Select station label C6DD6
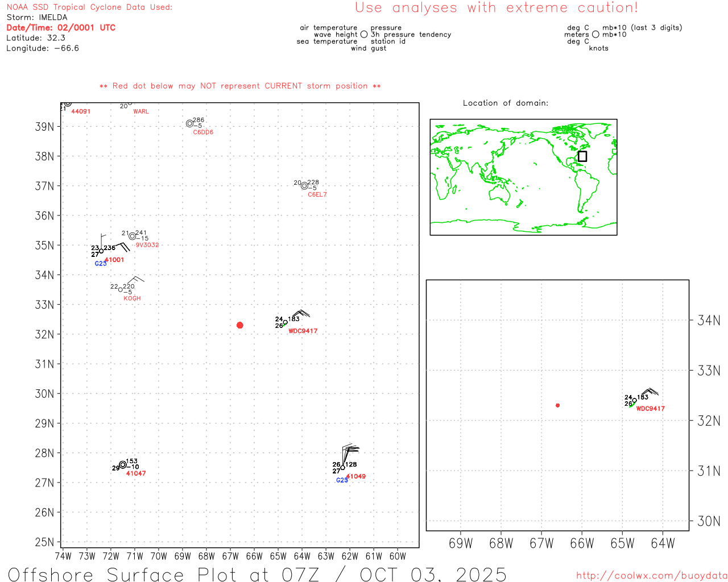The height and width of the screenshot is (582, 728). (203, 132)
